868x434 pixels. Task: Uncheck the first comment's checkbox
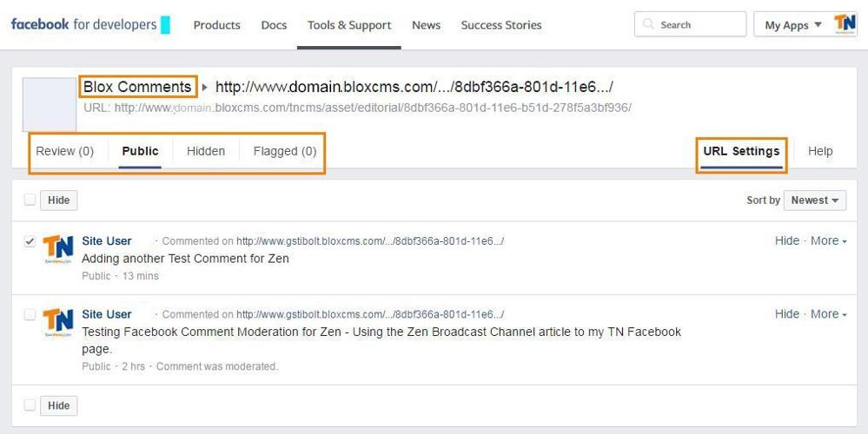(30, 241)
